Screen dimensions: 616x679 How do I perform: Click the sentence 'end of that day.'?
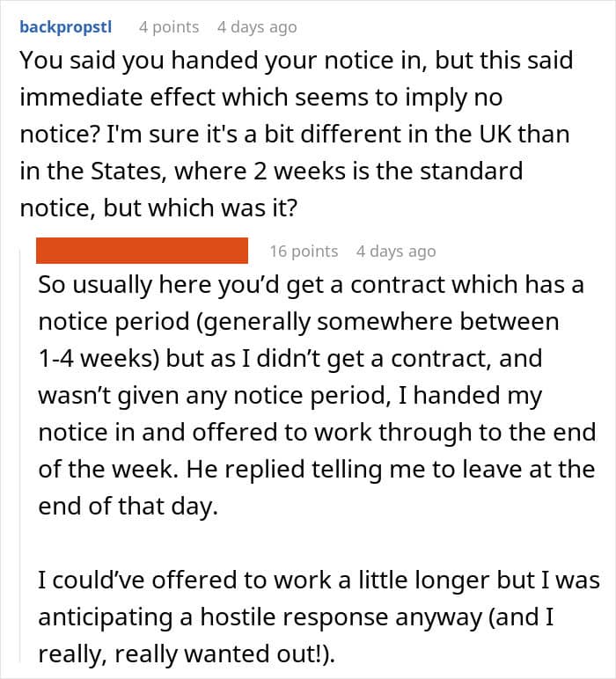pos(128,507)
